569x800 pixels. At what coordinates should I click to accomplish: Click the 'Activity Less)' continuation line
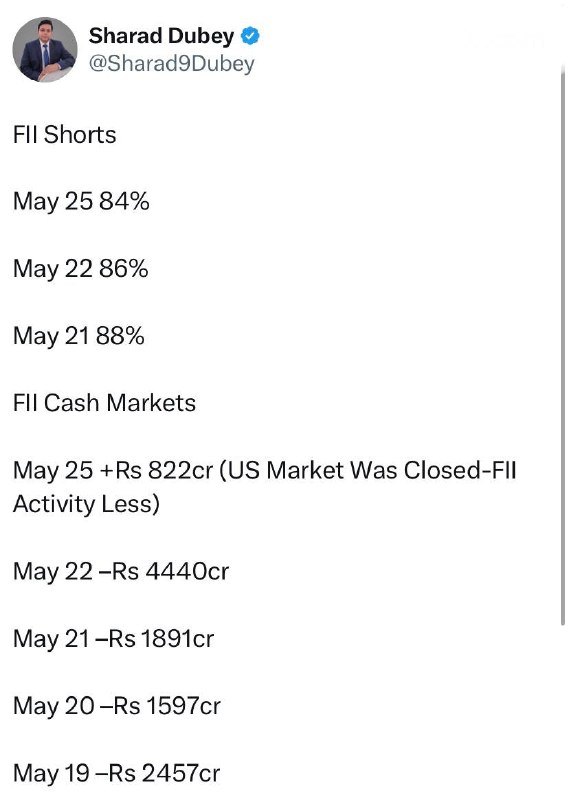tap(86, 504)
